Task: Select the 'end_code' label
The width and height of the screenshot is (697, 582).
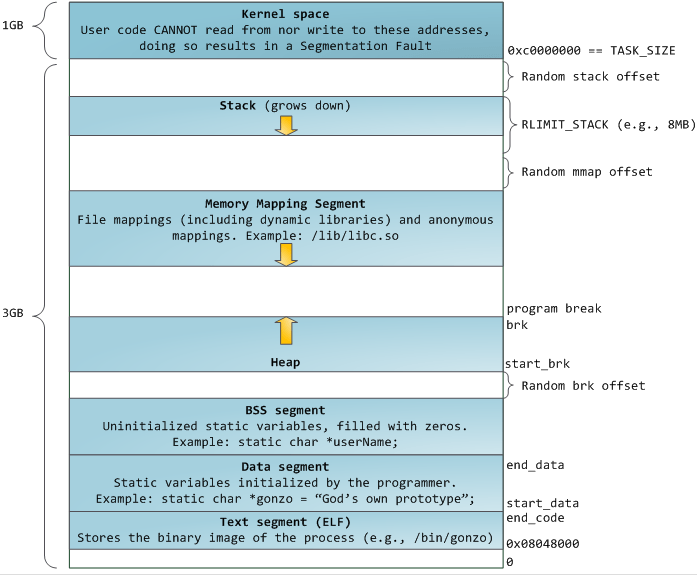Action: click(535, 518)
